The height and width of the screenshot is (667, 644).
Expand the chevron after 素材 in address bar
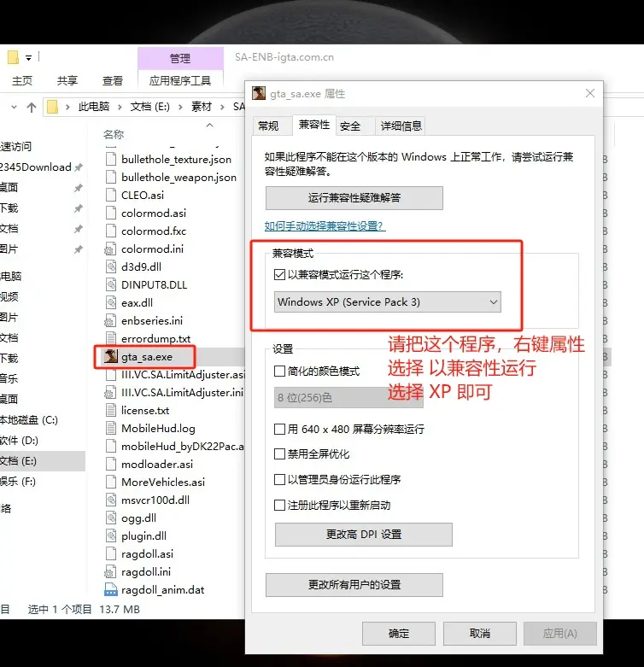pos(222,107)
